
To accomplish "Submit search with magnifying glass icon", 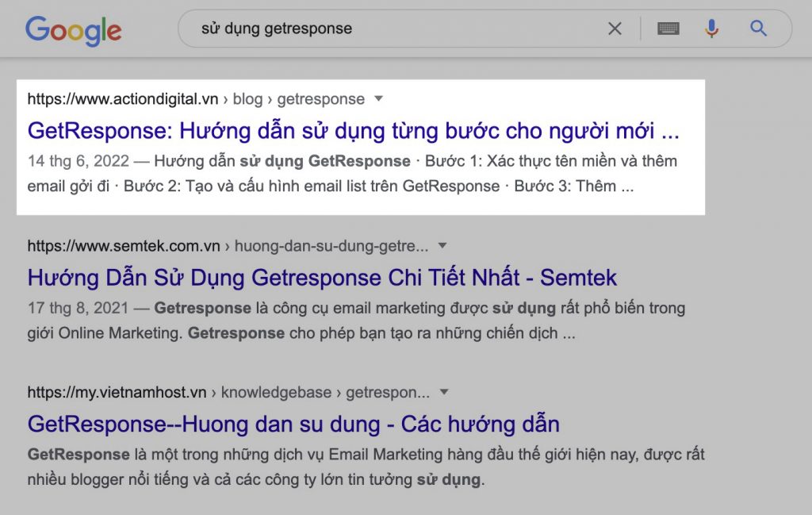I will [x=759, y=29].
